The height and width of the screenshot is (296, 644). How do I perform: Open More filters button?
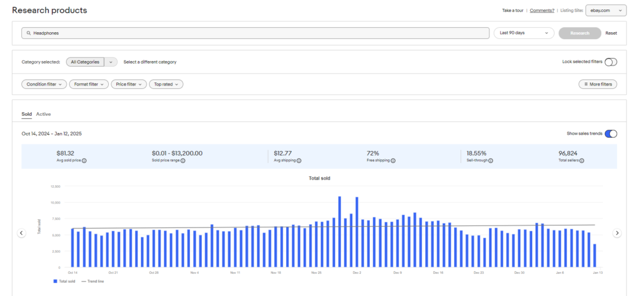coord(597,84)
